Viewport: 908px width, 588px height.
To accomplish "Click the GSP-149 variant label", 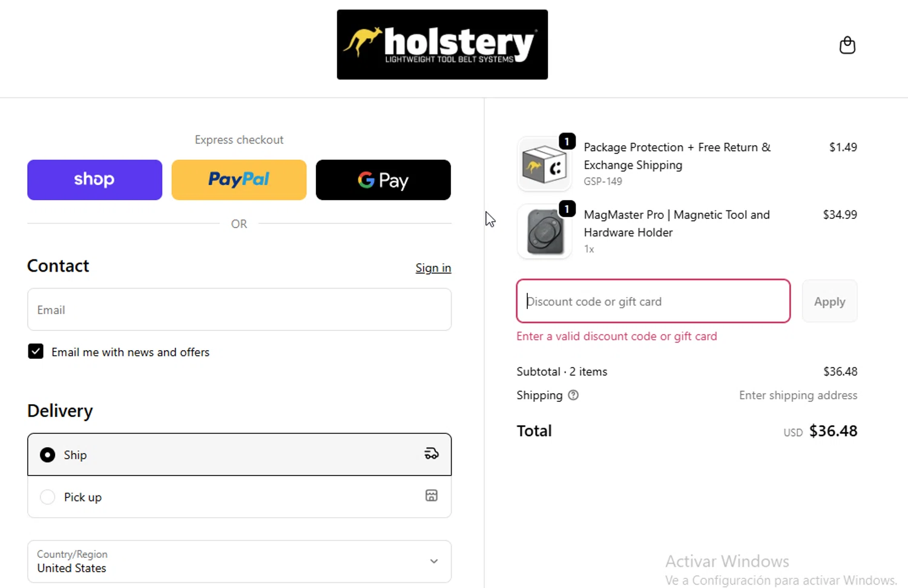I will [x=602, y=181].
